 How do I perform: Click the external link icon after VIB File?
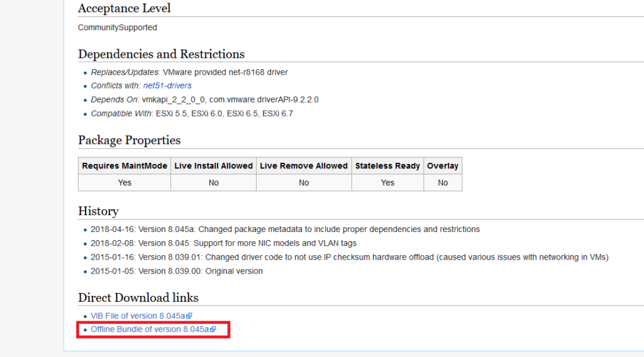pyautogui.click(x=189, y=316)
